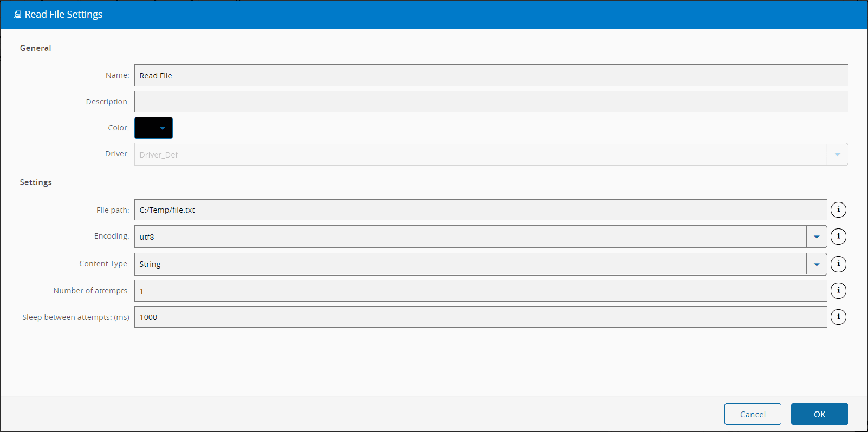This screenshot has width=868, height=432.
Task: Click into the Name text field
Action: tap(490, 75)
